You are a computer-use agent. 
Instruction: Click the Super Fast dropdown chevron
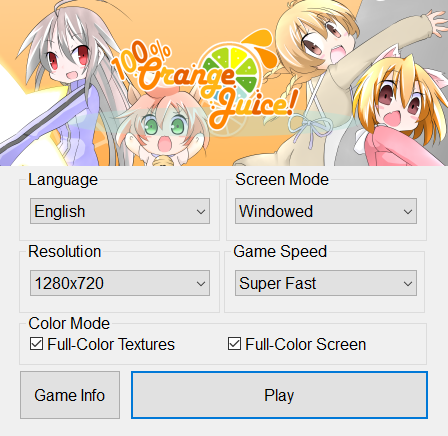pos(408,284)
